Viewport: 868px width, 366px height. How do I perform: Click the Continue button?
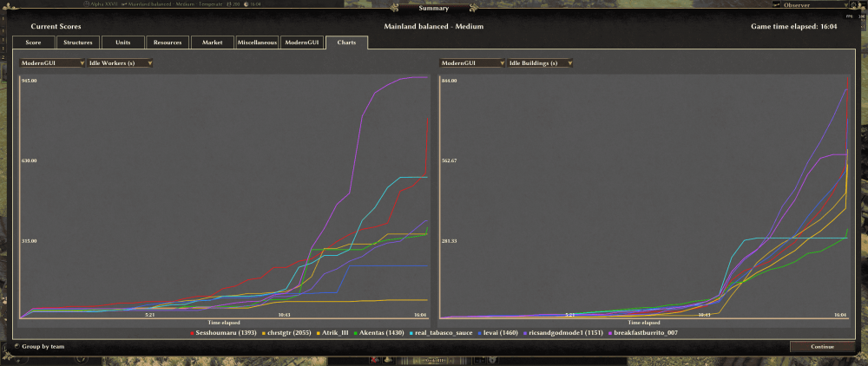pyautogui.click(x=822, y=347)
